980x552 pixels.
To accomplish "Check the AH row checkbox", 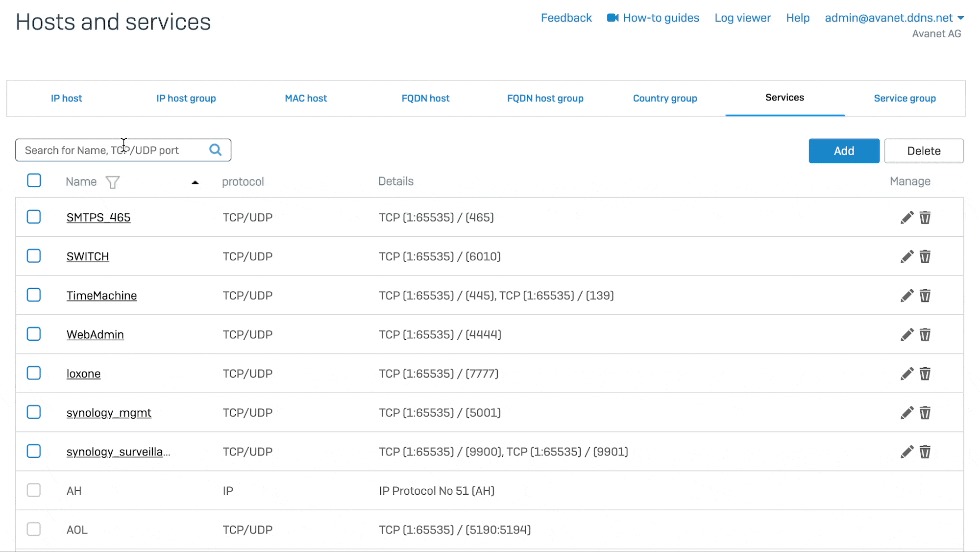I will [34, 490].
